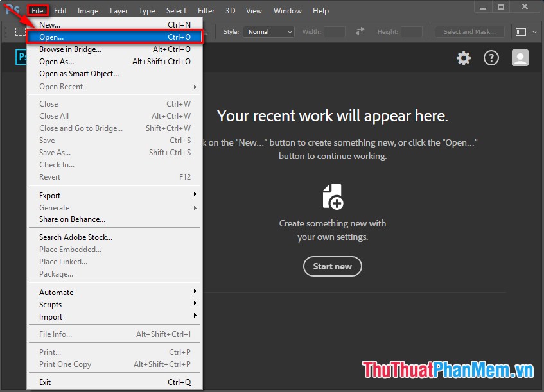Select Open As... menu entry
The image size is (544, 392).
pyautogui.click(x=114, y=62)
